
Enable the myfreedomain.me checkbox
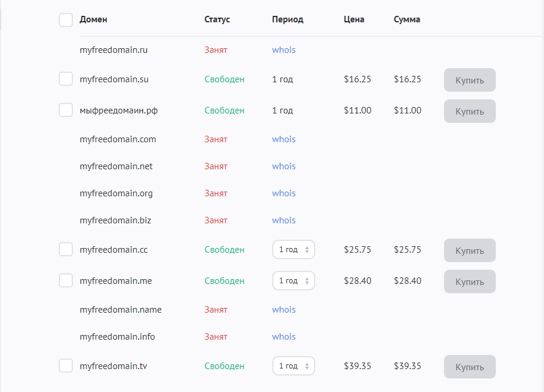tap(66, 280)
